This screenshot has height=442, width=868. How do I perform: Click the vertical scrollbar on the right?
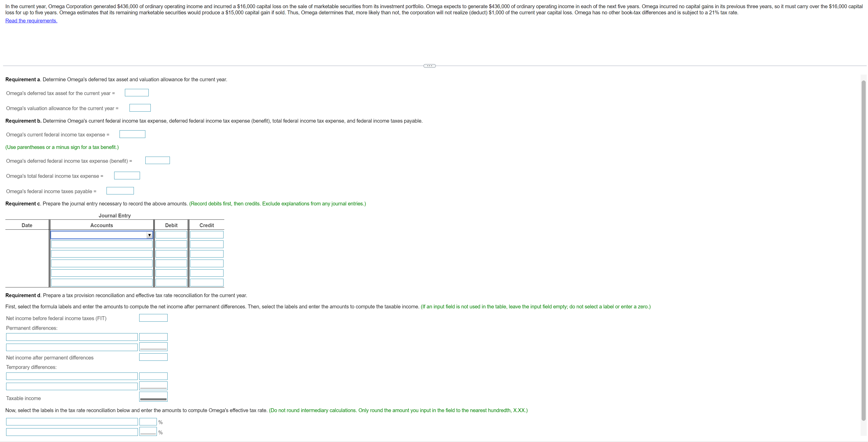point(863,249)
